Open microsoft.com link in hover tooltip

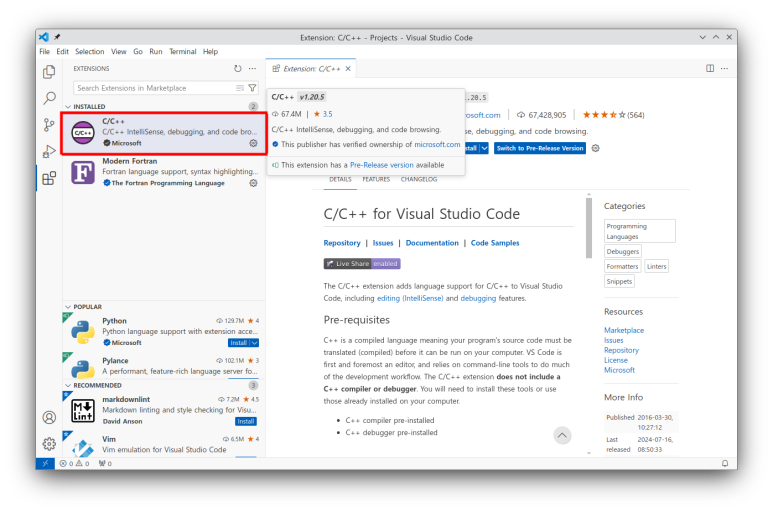coord(437,144)
